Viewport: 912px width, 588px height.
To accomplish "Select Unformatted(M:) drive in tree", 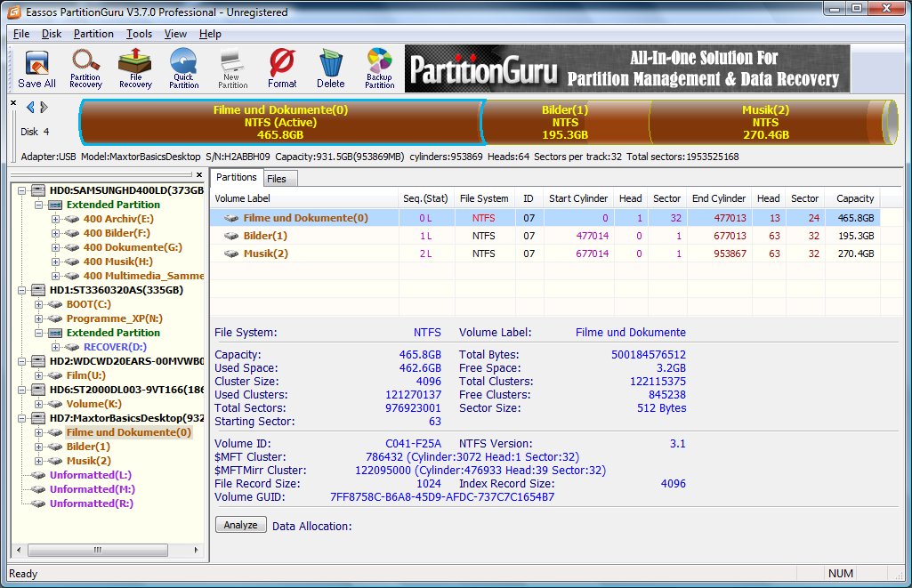I will click(92, 489).
